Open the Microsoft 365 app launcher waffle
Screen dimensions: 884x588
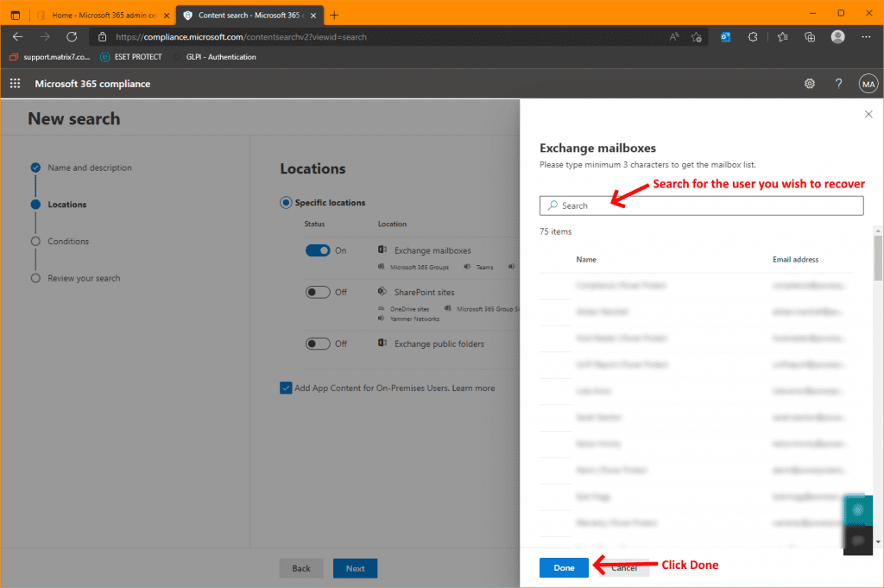(16, 84)
